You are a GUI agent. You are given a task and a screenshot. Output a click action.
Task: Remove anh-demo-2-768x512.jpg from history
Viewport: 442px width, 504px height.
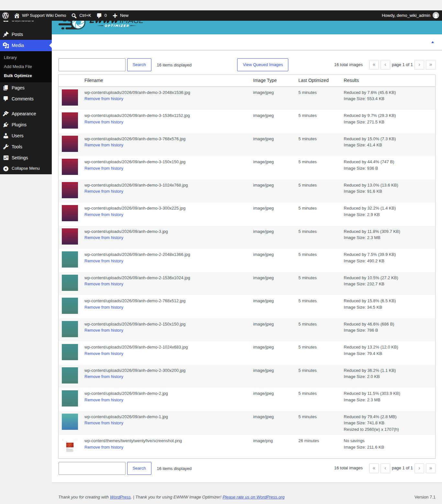pyautogui.click(x=104, y=307)
